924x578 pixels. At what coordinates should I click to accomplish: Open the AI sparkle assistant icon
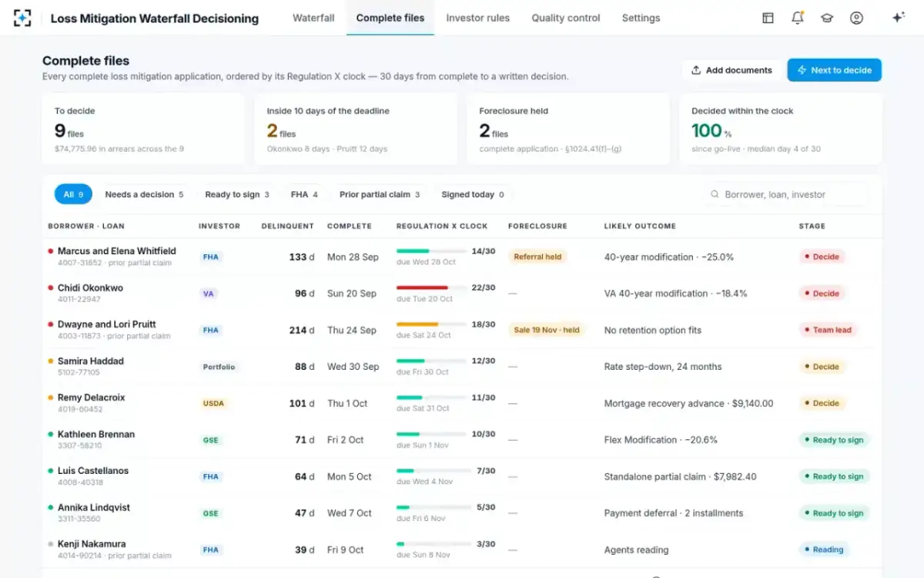click(898, 18)
